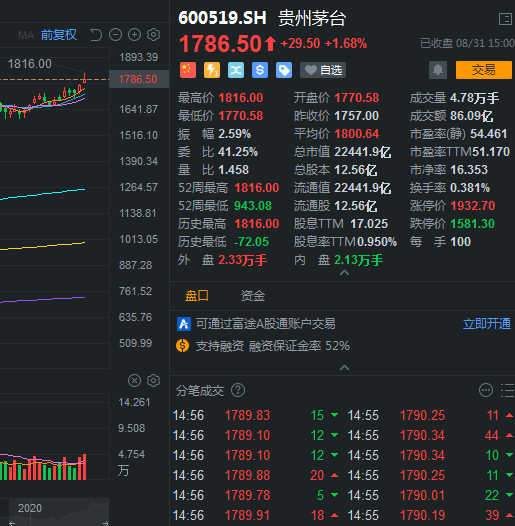The image size is (515, 526).
Task: Click 开盘价 value 1770.58
Action: [357, 98]
